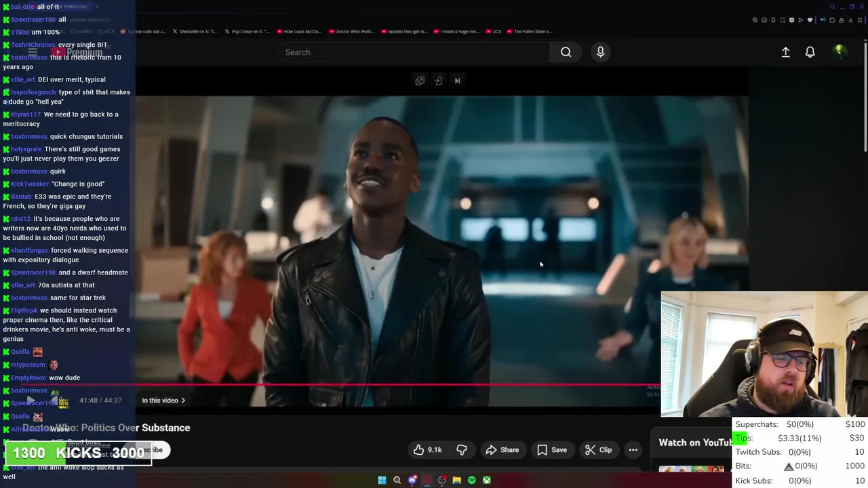The width and height of the screenshot is (868, 488).
Task: Click chat user 'Bantab'
Action: [22, 197]
